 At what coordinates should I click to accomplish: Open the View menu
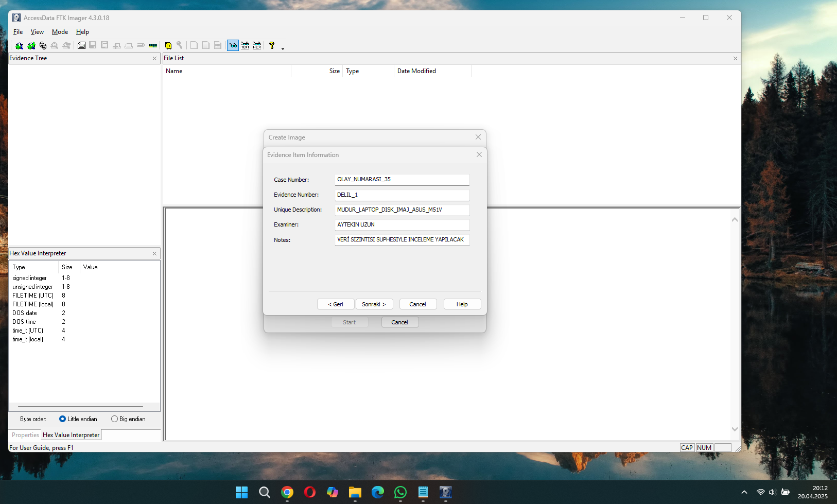(x=37, y=32)
